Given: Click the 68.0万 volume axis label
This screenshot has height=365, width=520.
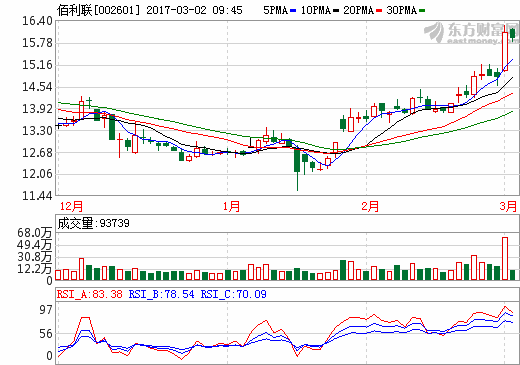Looking at the screenshot, I should pos(35,233).
